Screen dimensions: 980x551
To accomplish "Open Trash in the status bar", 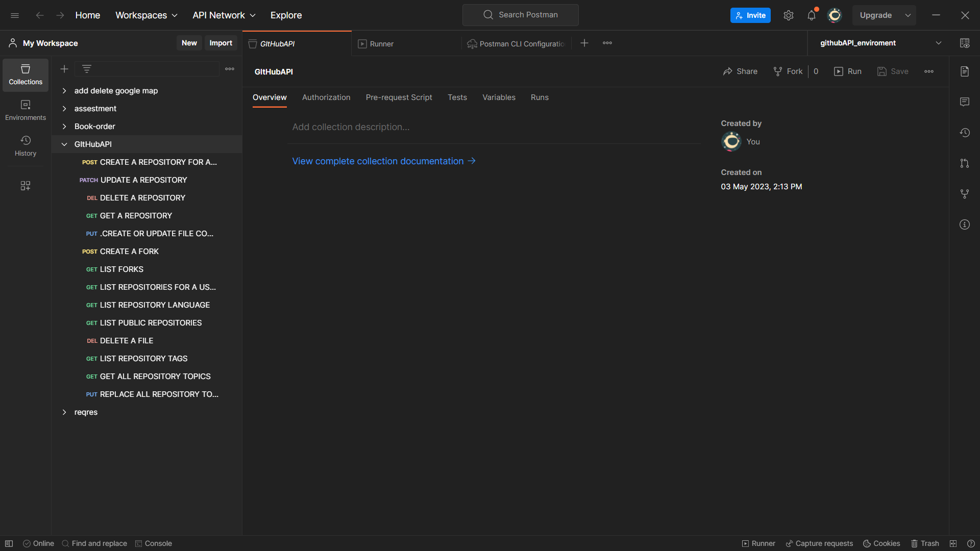I will 925,543.
